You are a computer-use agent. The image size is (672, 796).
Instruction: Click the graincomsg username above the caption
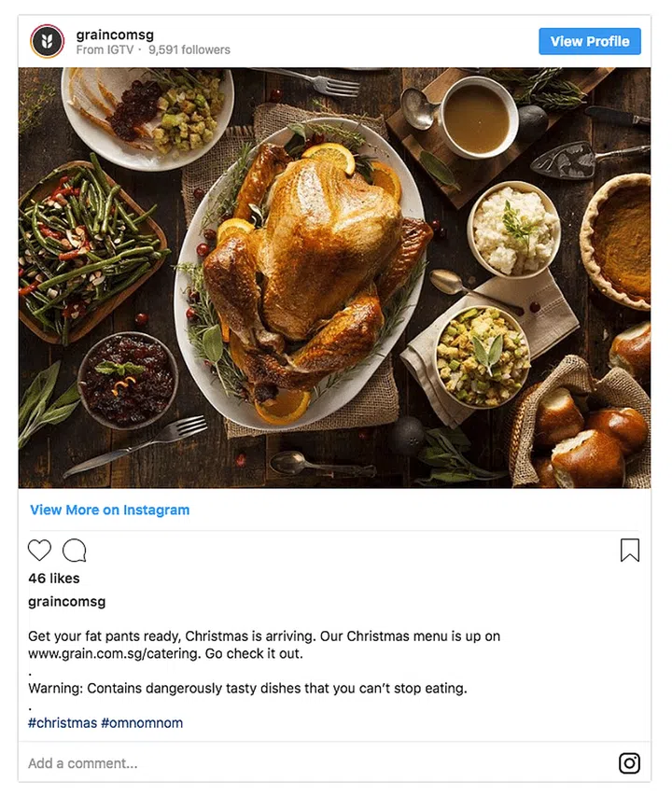point(67,602)
